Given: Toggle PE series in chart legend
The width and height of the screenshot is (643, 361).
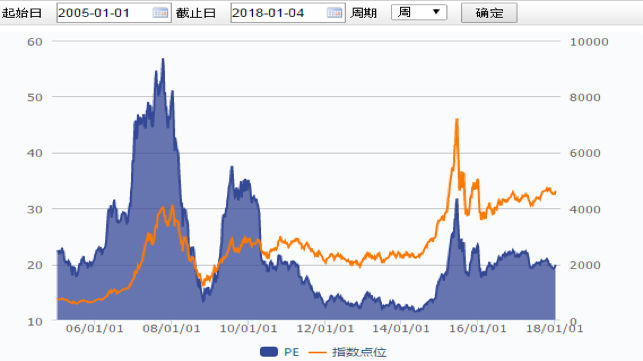Looking at the screenshot, I should [x=280, y=352].
